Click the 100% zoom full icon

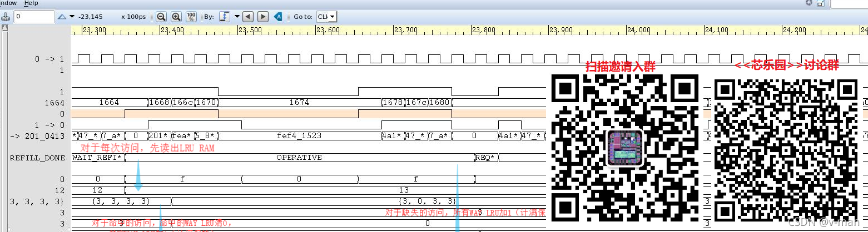coord(191,17)
